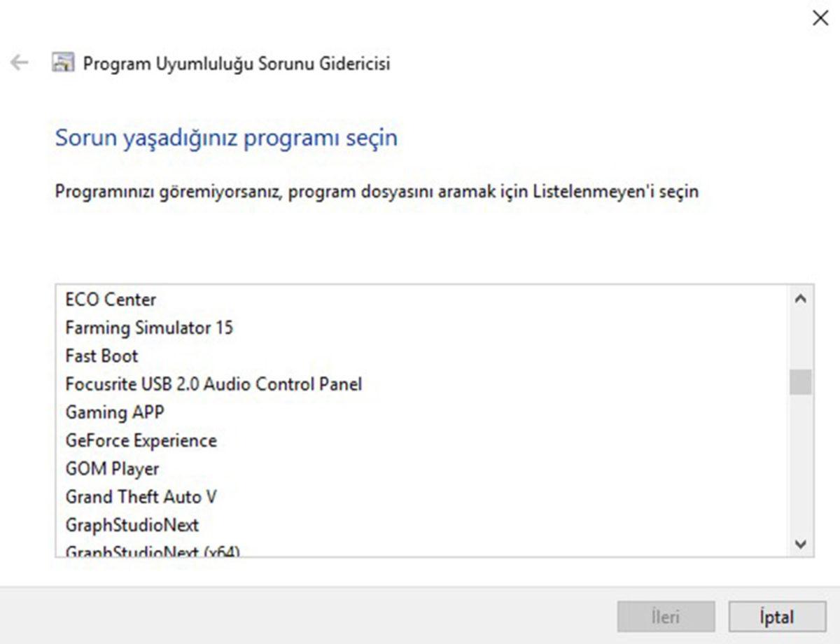Select Gaming APP from the list
Screen dimensions: 840x644
coord(114,412)
